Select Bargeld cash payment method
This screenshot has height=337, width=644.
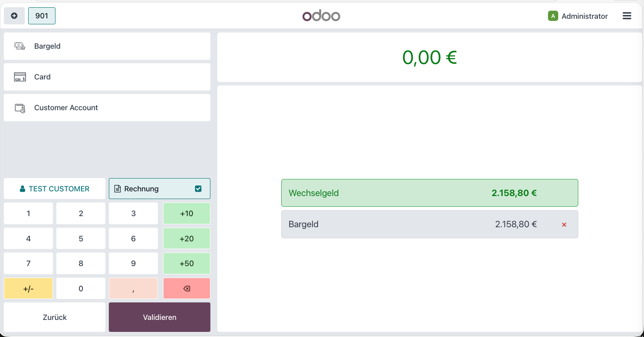pyautogui.click(x=107, y=46)
